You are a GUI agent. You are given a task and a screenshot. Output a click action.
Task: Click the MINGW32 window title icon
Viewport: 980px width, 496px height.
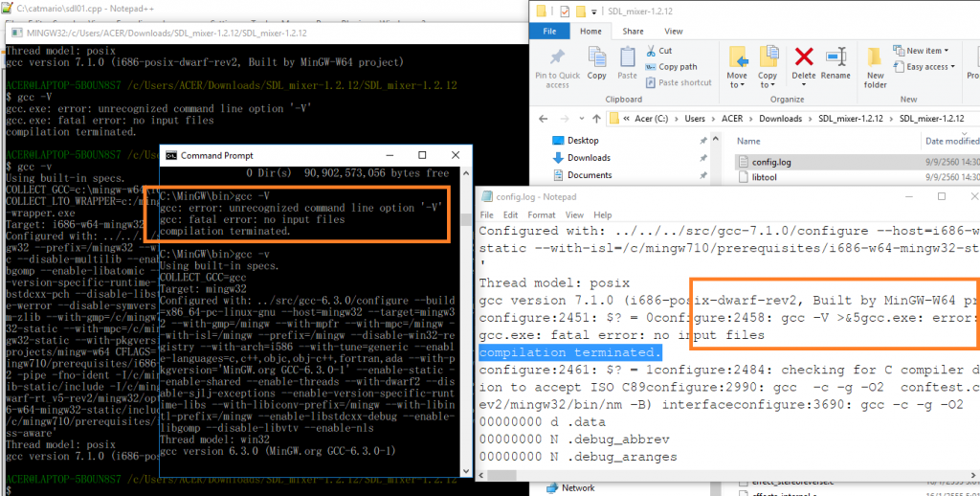click(16, 32)
